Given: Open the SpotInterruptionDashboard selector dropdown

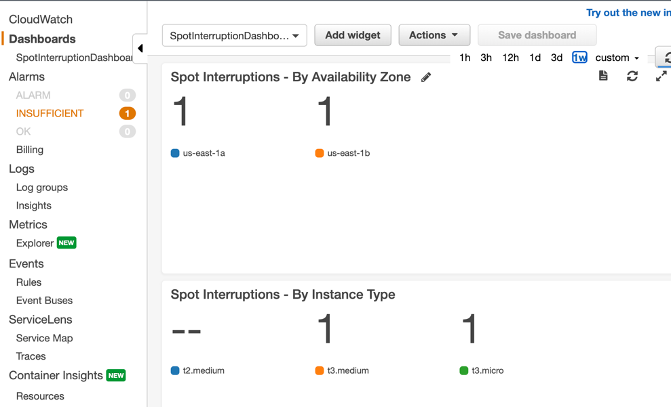Looking at the screenshot, I should pos(236,36).
